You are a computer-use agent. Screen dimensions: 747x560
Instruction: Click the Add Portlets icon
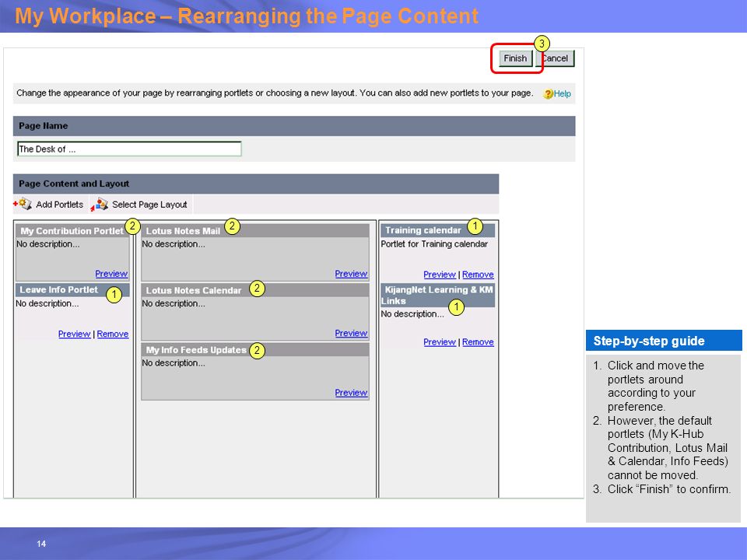(x=23, y=204)
